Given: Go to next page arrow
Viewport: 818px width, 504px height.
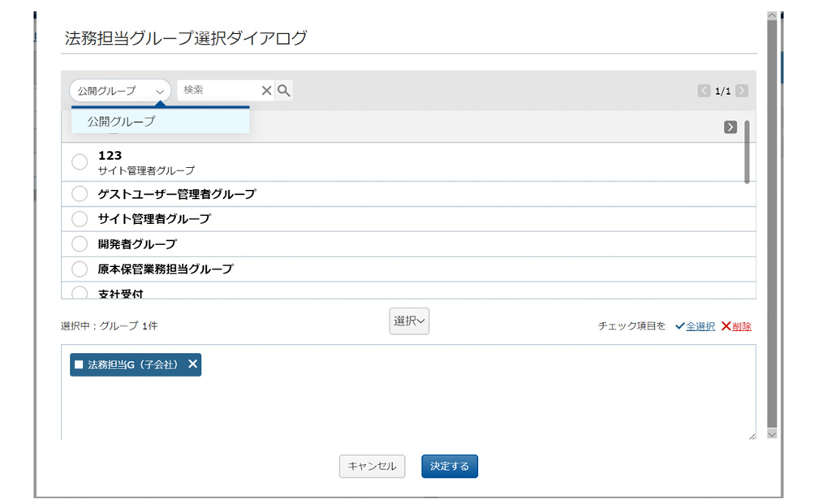Looking at the screenshot, I should [x=742, y=91].
